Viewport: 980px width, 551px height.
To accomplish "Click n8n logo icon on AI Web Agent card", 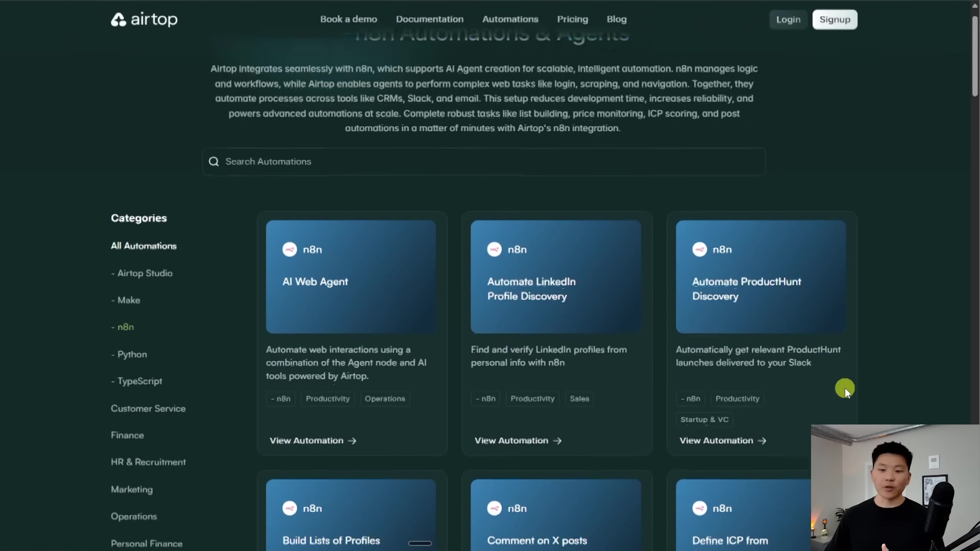I will [x=289, y=249].
